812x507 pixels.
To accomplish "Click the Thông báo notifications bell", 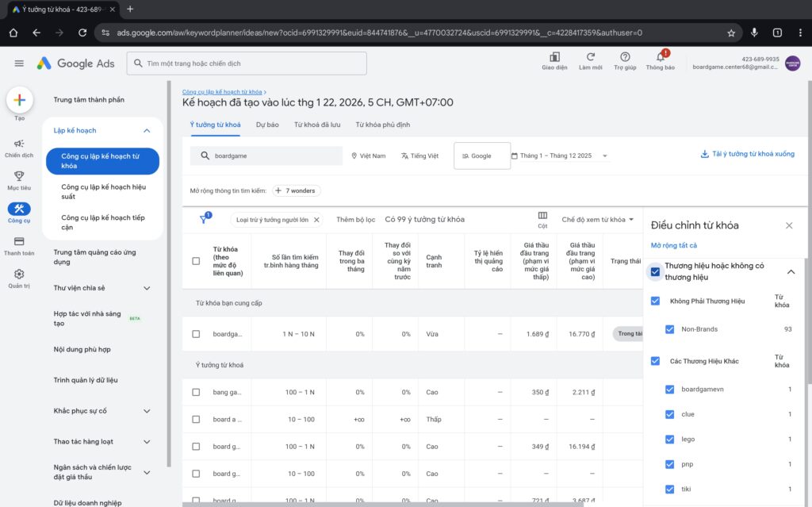I will coord(660,58).
